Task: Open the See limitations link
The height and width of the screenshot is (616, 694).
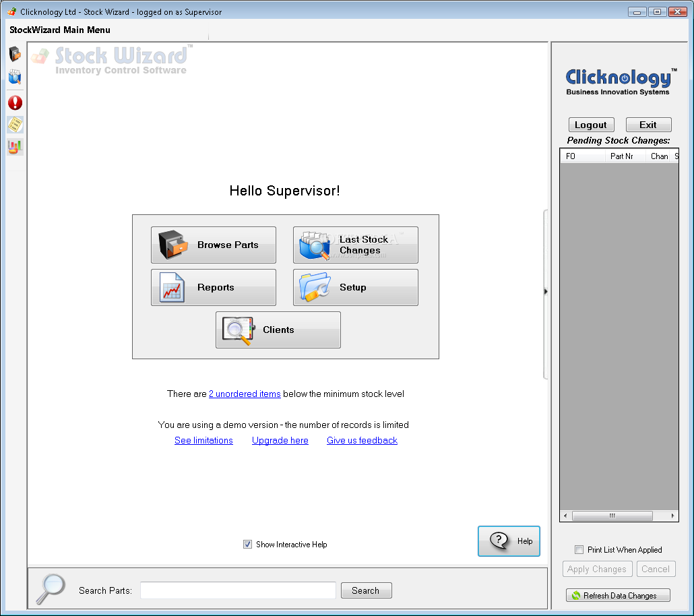Action: click(203, 440)
